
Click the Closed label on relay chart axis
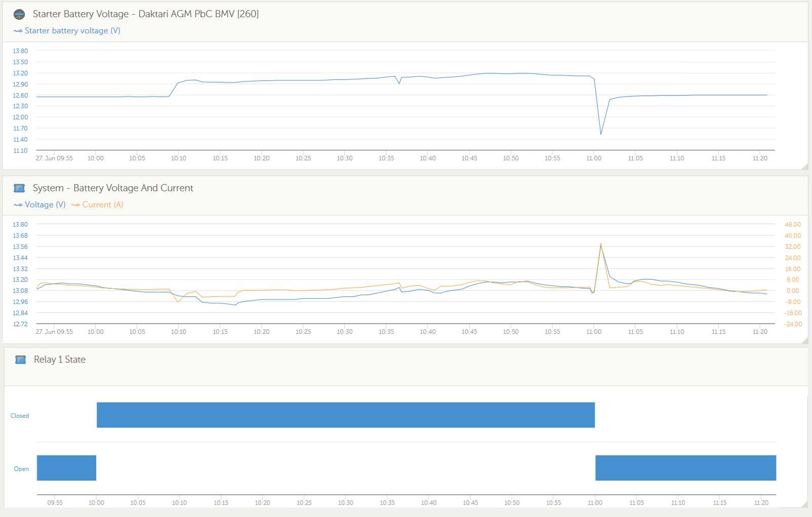tap(20, 416)
